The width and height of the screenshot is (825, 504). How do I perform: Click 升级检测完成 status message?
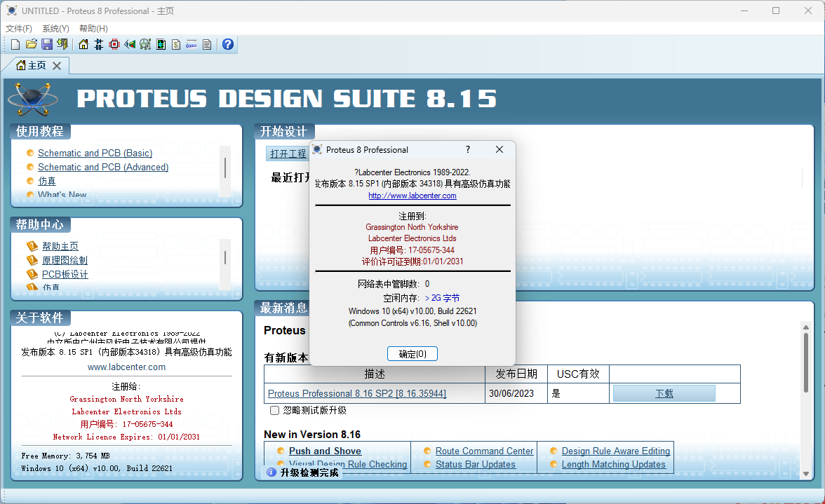[309, 472]
